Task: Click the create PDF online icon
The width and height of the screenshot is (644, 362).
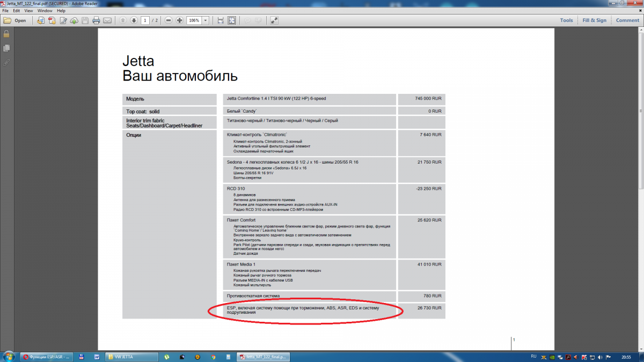Action: click(x=52, y=20)
